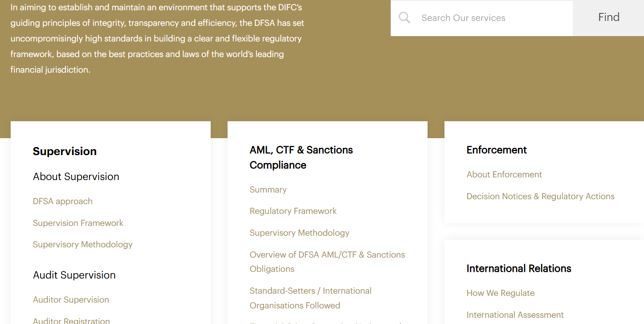Focus the Search Our services field

(x=481, y=18)
